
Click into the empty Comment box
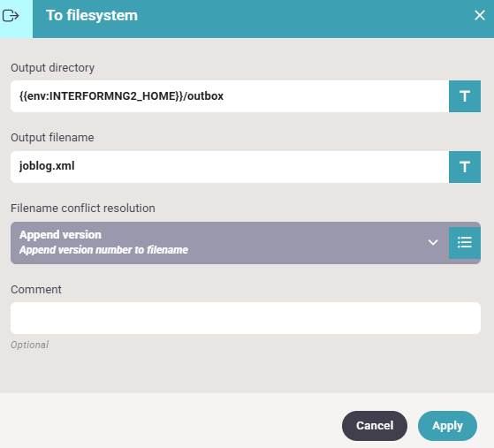point(246,318)
